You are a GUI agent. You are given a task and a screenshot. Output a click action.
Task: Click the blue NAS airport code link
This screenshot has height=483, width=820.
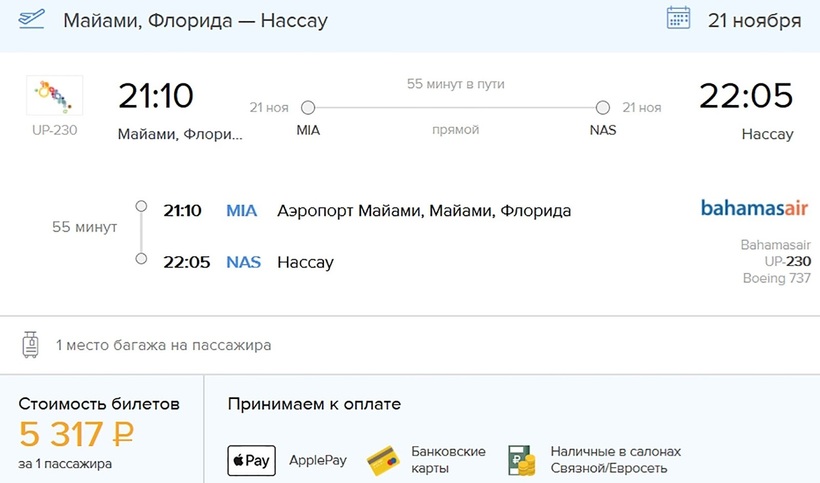pyautogui.click(x=244, y=262)
